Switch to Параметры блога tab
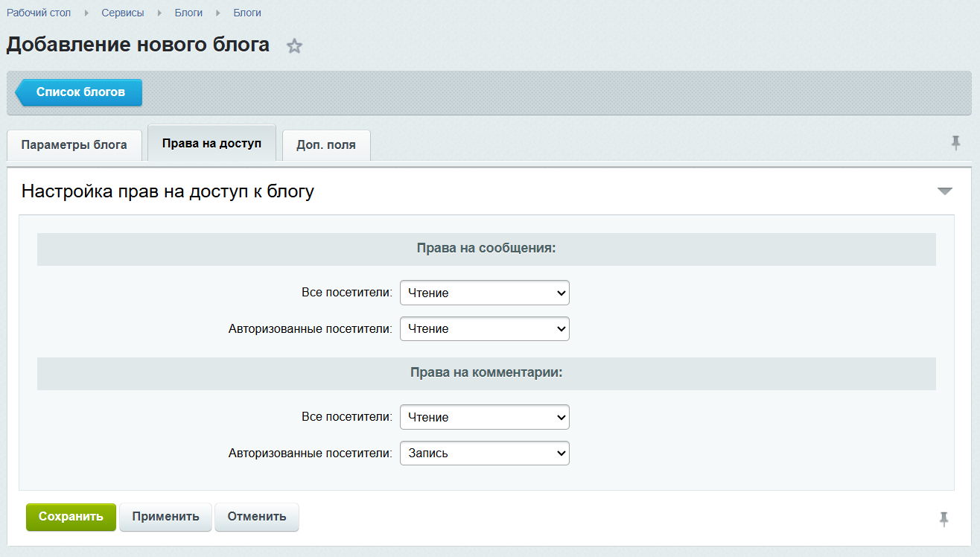Viewport: 980px width, 557px height. tap(74, 145)
